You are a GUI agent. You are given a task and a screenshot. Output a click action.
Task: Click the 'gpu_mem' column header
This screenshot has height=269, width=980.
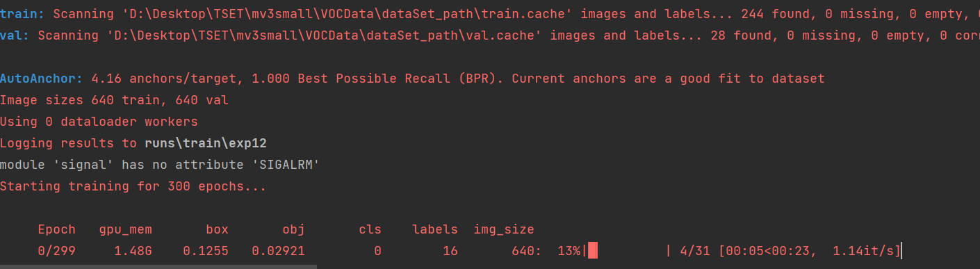[x=125, y=229]
